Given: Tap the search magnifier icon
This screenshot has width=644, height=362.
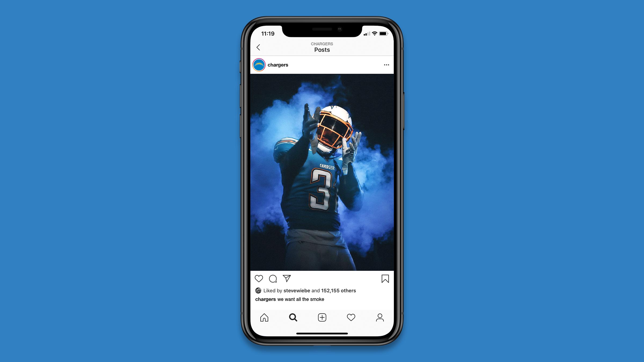Looking at the screenshot, I should click(x=293, y=317).
